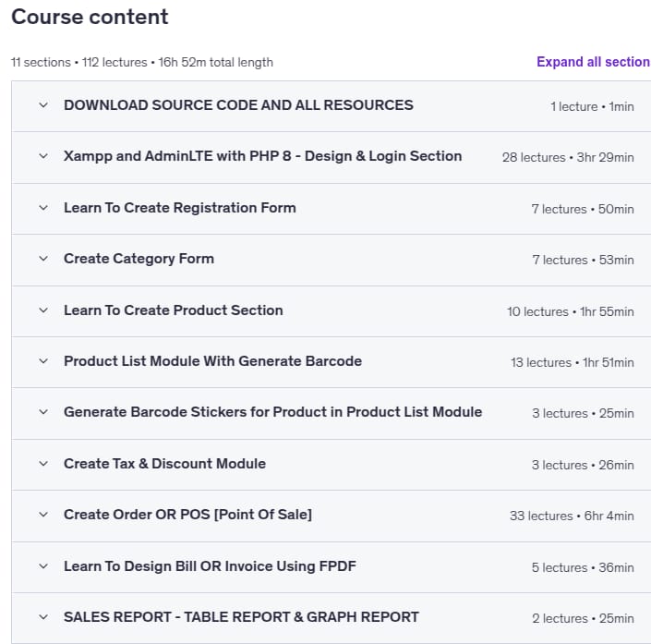Click chevron for Learn To Create Product Section
The image size is (651, 644).
[43, 310]
